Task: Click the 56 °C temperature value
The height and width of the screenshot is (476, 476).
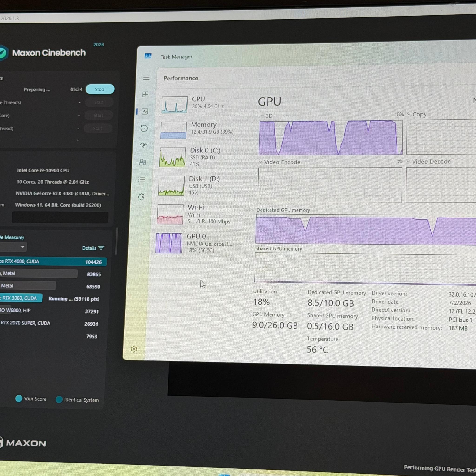Action: click(317, 349)
